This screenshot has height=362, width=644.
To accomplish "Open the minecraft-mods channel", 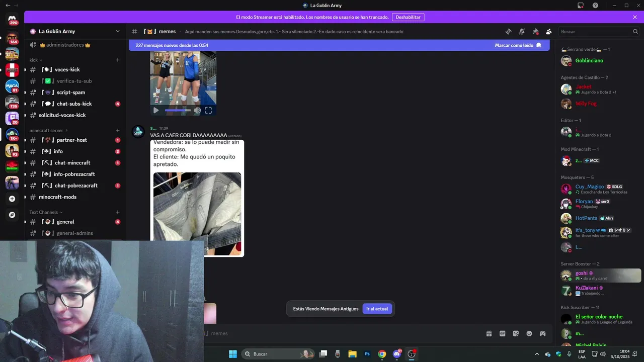I will 75,197.
